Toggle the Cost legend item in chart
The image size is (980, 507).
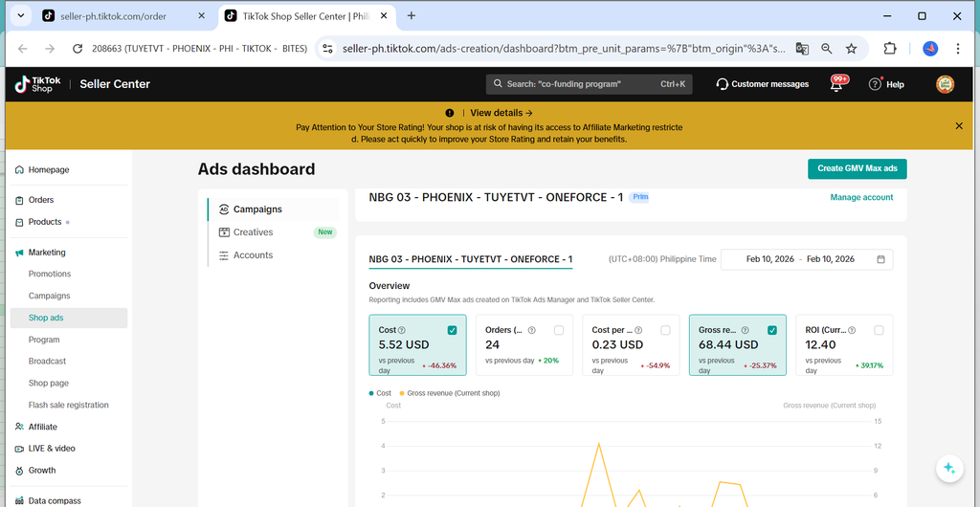[x=380, y=393]
